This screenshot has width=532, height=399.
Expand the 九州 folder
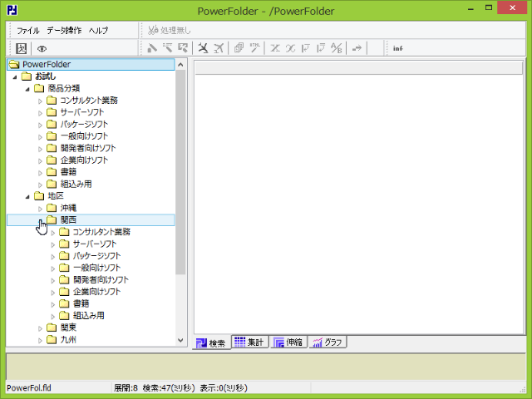pos(40,340)
